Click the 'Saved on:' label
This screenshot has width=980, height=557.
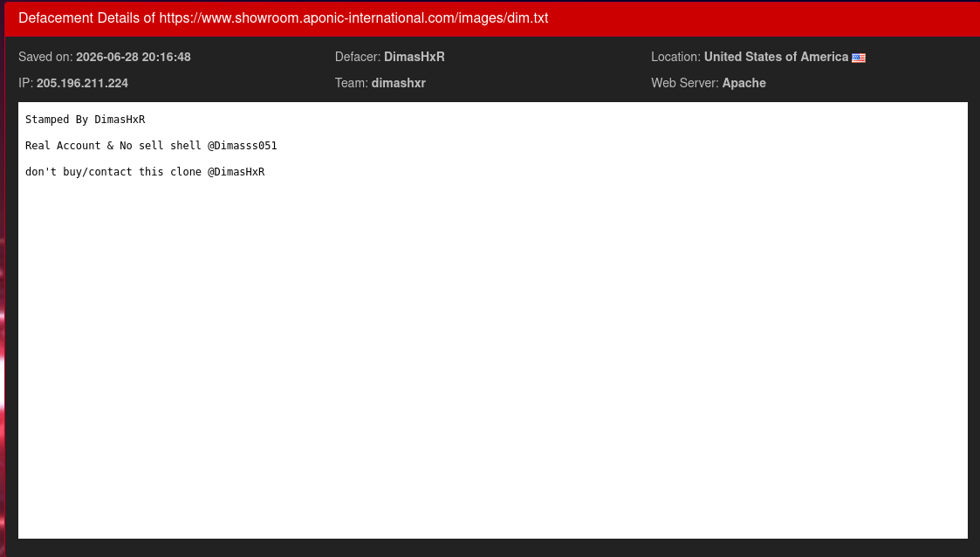point(45,57)
